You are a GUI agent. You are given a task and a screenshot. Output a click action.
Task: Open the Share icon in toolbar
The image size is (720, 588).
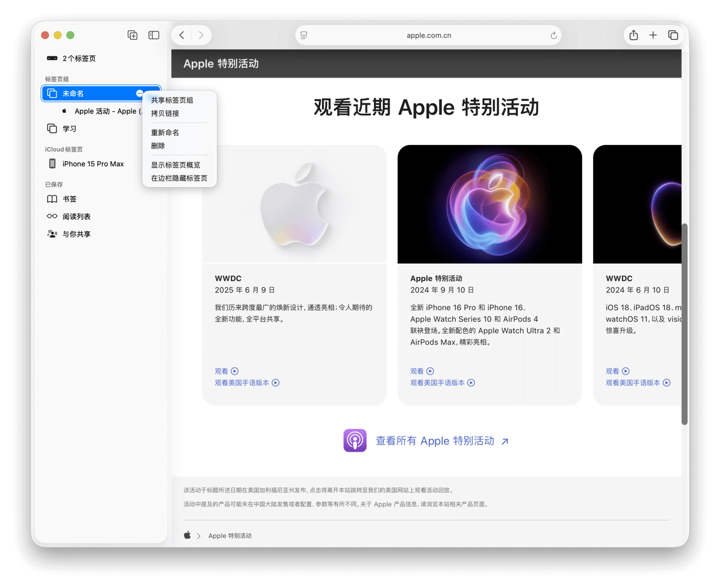[x=634, y=35]
